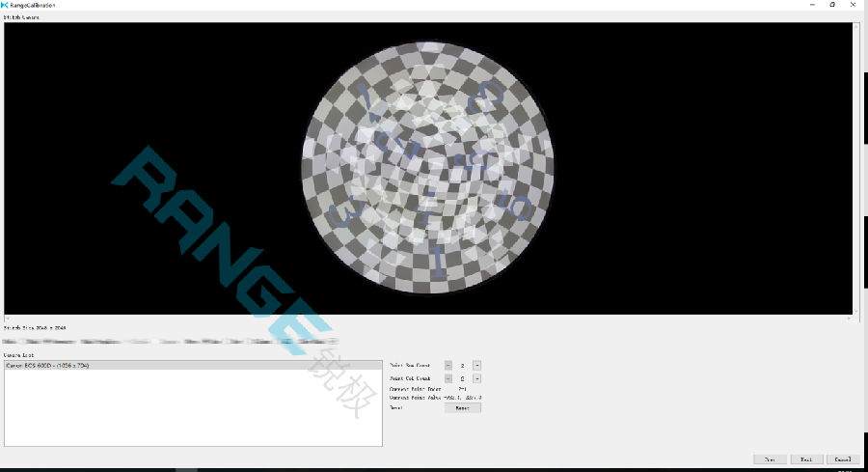Click the Prev button left of Next

(x=770, y=459)
